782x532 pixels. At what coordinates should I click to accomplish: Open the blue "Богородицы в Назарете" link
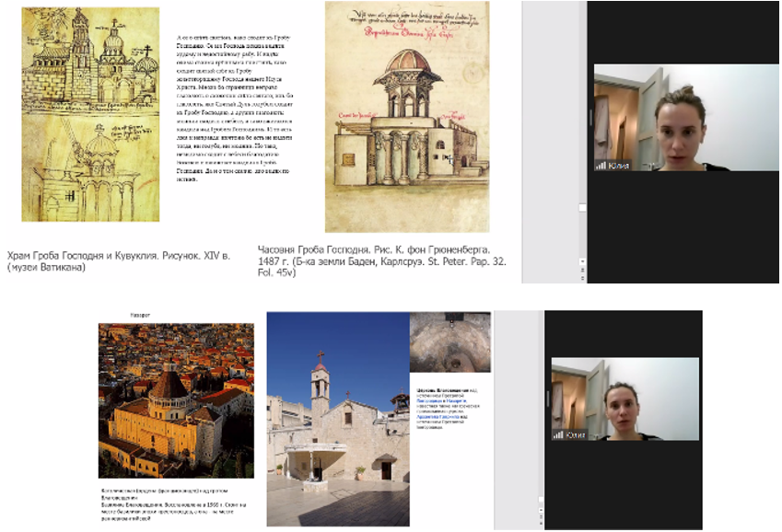tap(441, 400)
